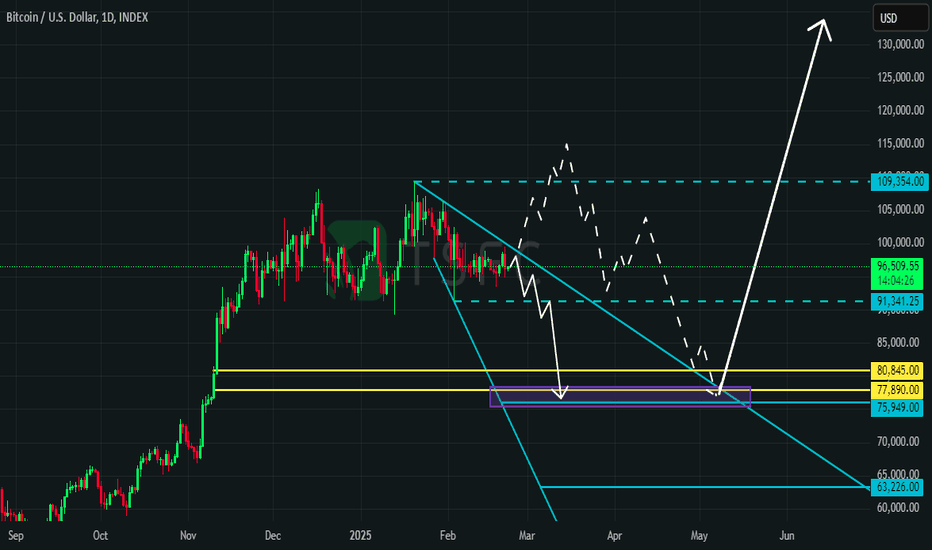
Task: Click the May label on time axis
Action: tap(699, 536)
